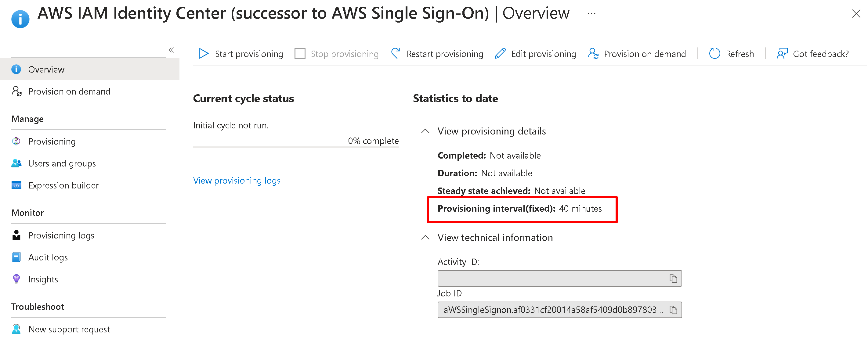Open Users and groups page

[x=62, y=163]
